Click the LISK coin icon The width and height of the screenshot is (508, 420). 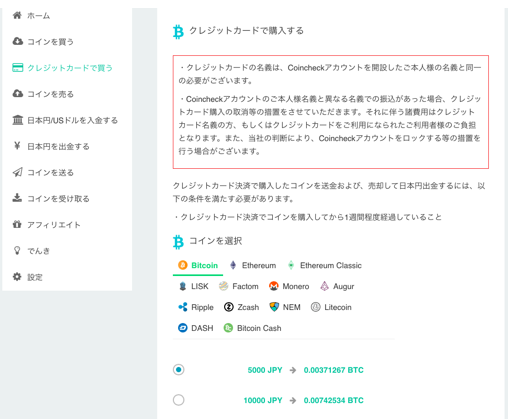click(182, 286)
